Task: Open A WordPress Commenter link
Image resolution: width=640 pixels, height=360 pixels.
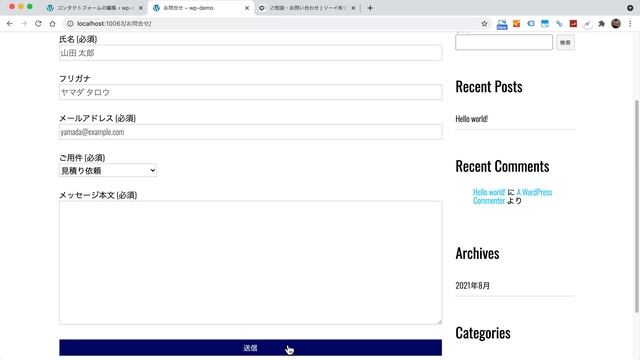Action: [x=513, y=196]
